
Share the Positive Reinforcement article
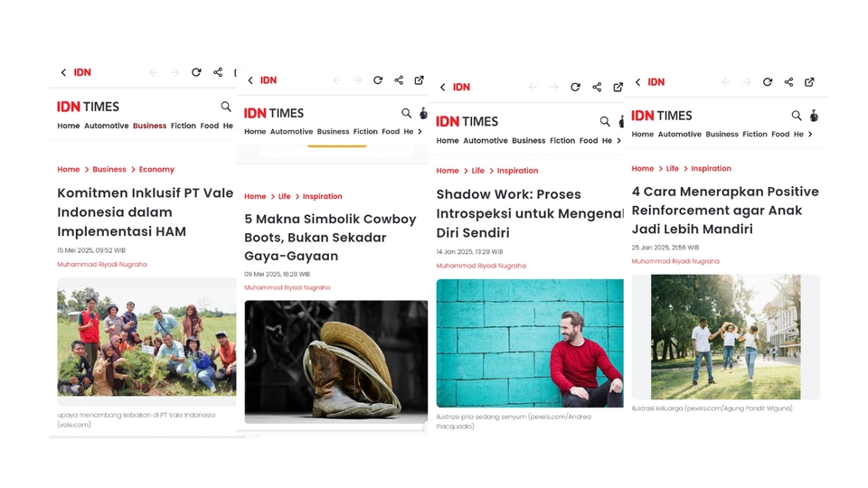tap(788, 82)
